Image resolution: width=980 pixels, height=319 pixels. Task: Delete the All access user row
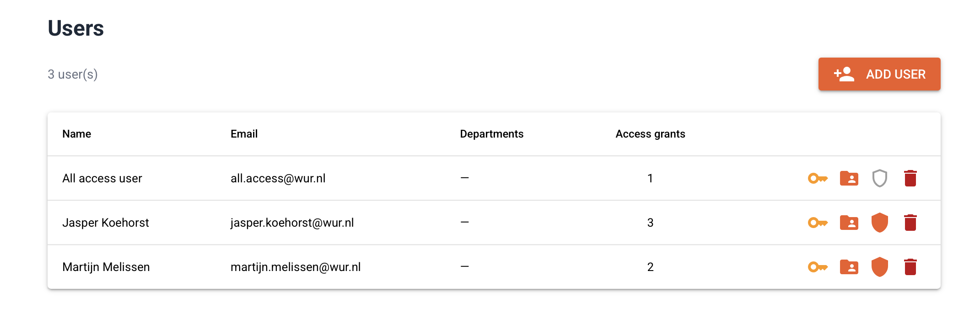pyautogui.click(x=910, y=178)
